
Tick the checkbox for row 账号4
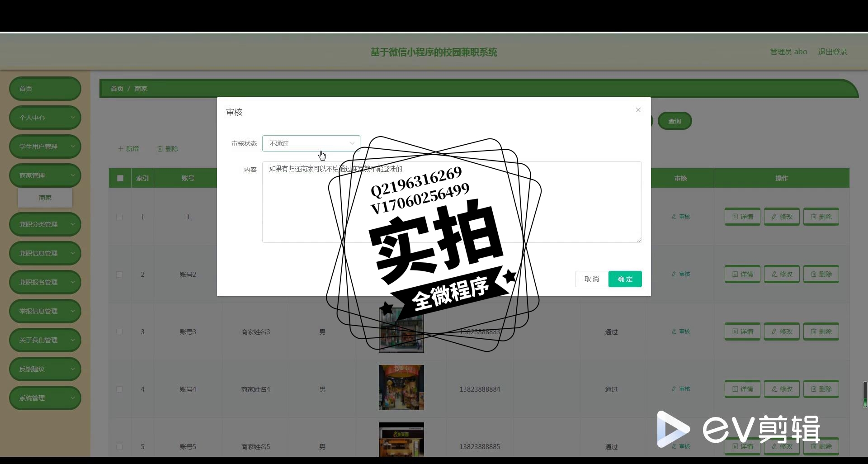(119, 389)
